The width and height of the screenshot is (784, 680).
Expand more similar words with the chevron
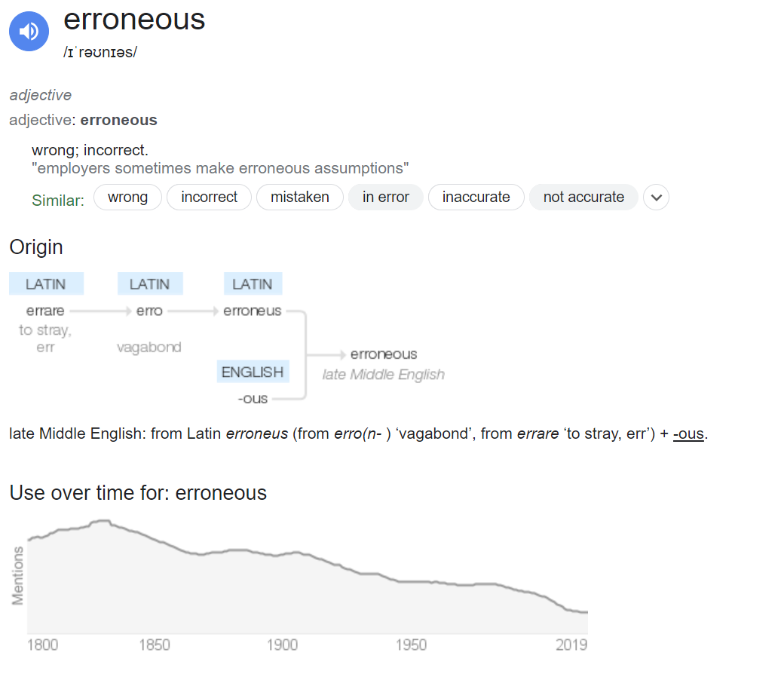click(x=656, y=197)
